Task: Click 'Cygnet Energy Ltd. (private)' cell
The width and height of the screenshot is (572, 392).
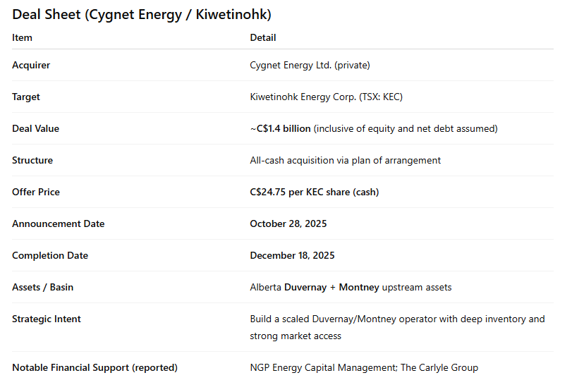Action: coord(310,66)
